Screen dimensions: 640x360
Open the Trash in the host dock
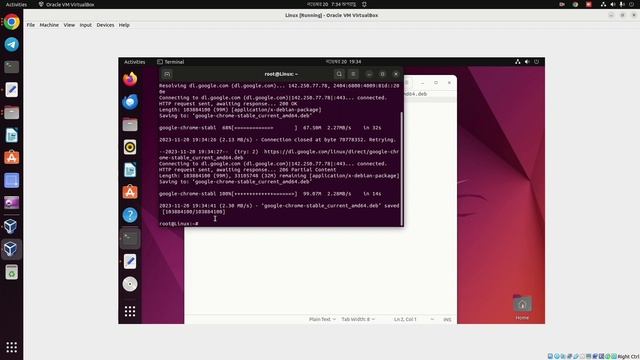pos(11,272)
